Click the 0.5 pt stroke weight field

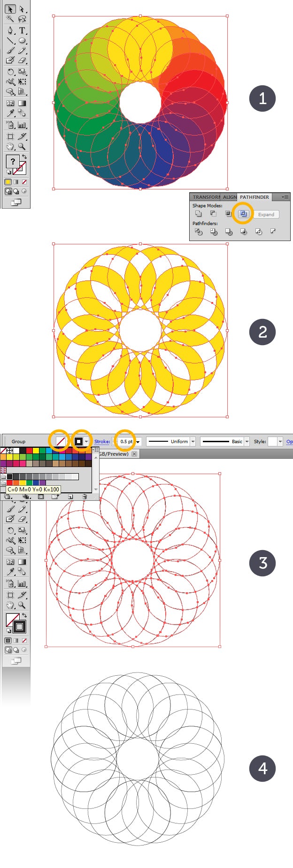click(x=126, y=442)
